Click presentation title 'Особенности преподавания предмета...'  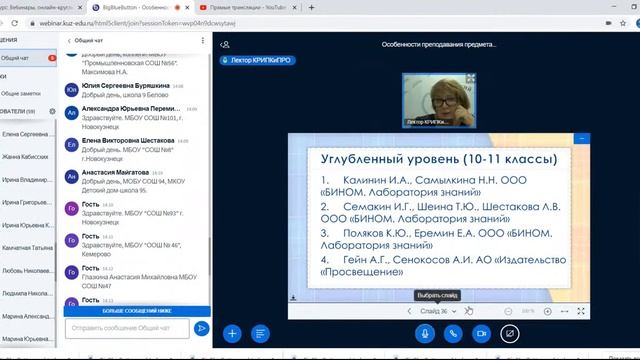(439, 44)
